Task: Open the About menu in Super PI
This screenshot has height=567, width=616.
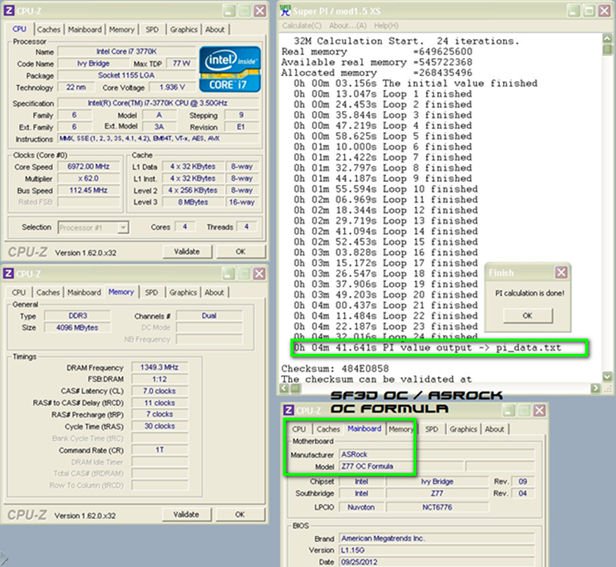Action: [x=346, y=25]
